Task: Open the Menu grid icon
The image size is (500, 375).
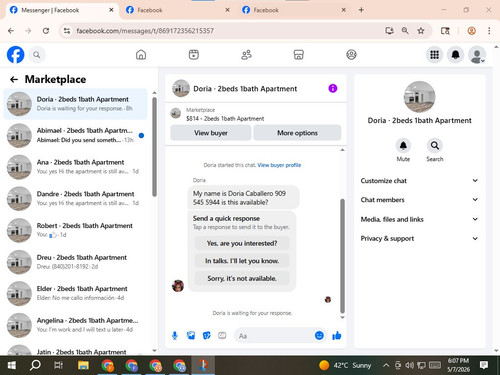Action: click(434, 55)
